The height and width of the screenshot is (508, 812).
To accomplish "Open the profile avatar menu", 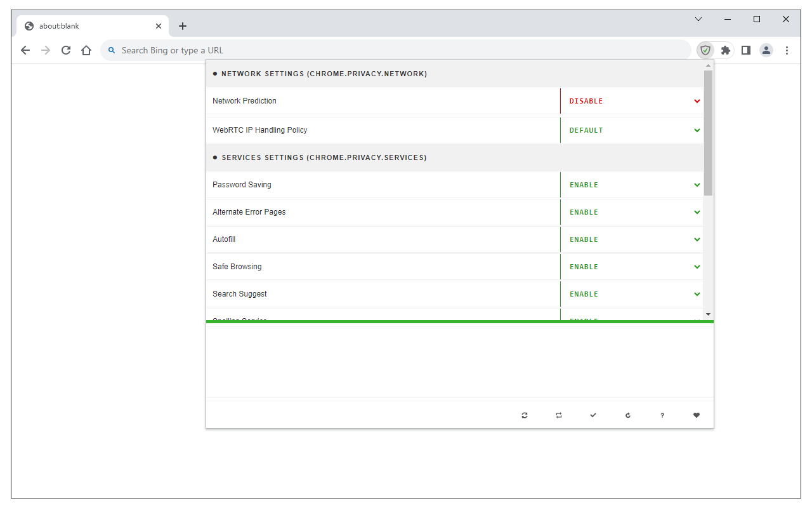I will click(766, 50).
